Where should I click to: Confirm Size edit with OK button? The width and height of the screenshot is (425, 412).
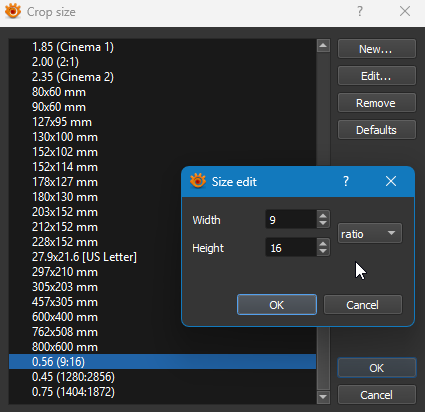(x=277, y=305)
